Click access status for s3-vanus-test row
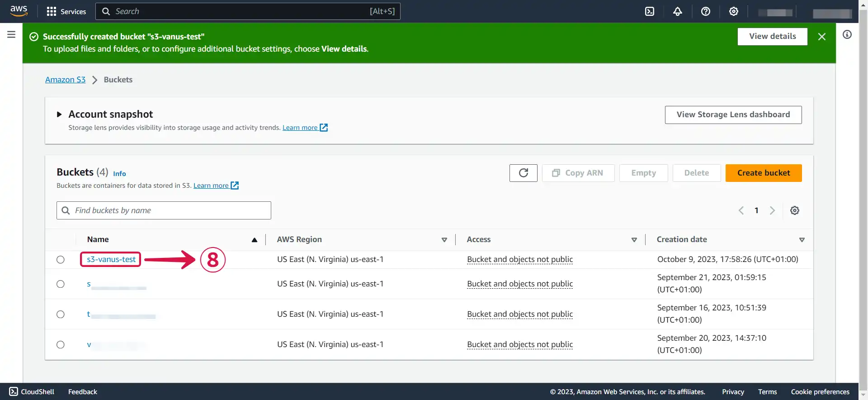This screenshot has height=400, width=868. tap(520, 259)
